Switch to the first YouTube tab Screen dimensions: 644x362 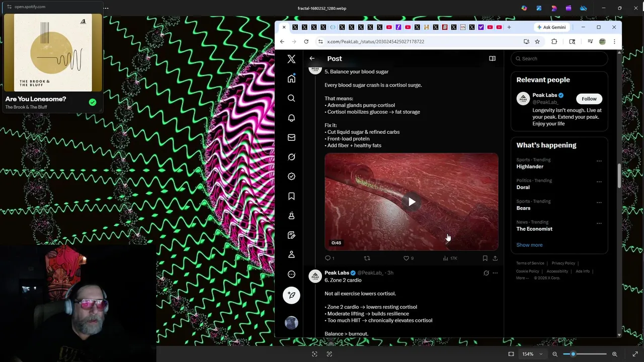point(389,27)
